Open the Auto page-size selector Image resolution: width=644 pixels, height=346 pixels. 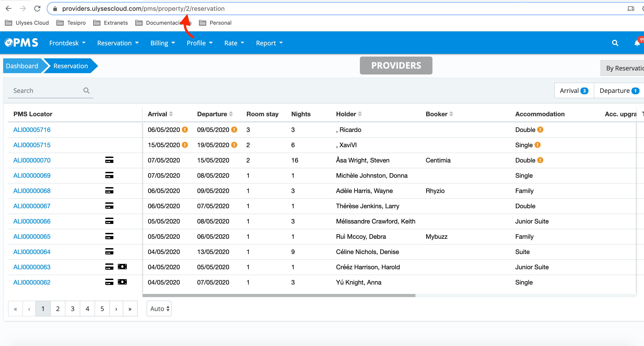159,309
